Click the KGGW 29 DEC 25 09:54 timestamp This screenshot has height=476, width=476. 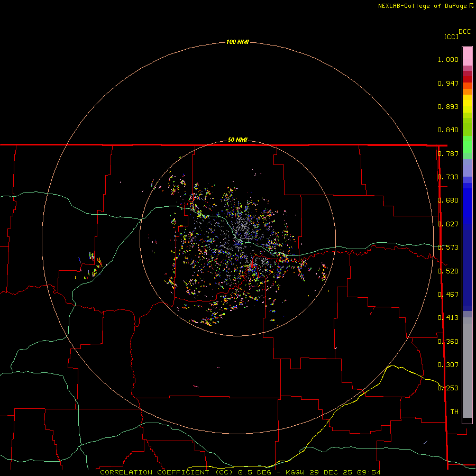(x=333, y=472)
